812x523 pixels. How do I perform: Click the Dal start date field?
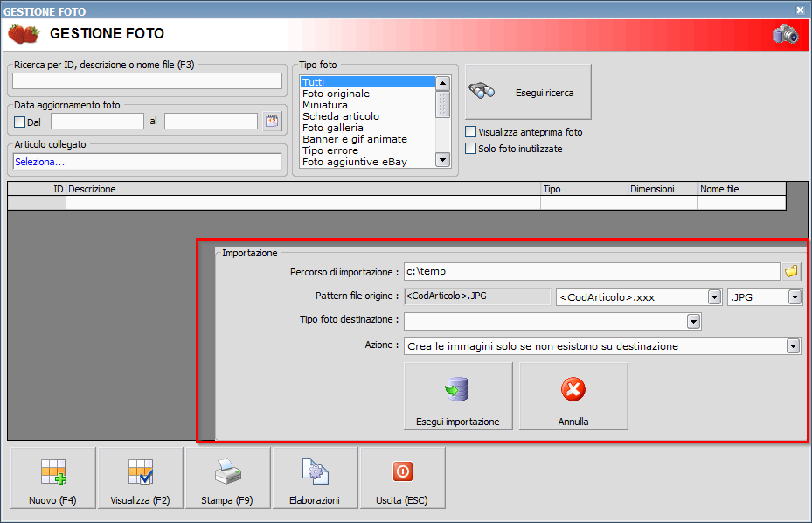click(x=97, y=122)
